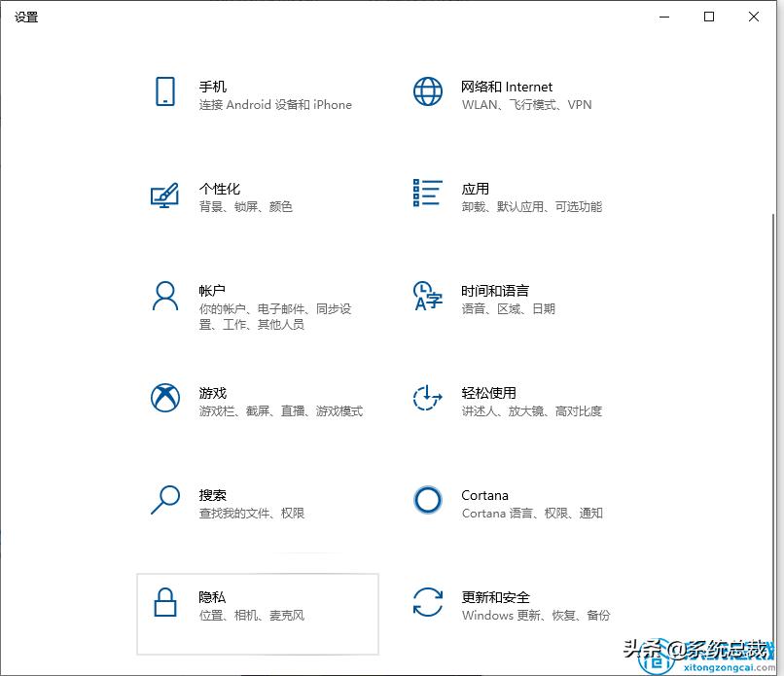Open the 游戏栏、截屏、直播、游戏模式 section
This screenshot has width=784, height=676.
pos(281,410)
